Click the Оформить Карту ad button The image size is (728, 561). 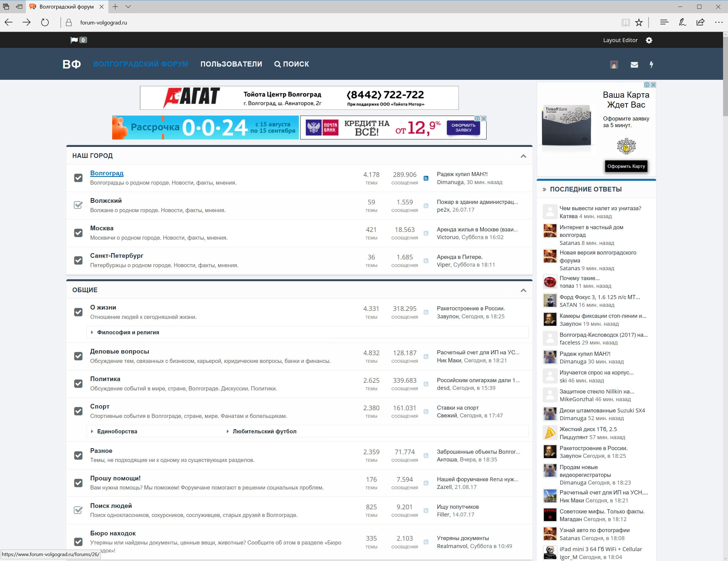click(x=626, y=166)
